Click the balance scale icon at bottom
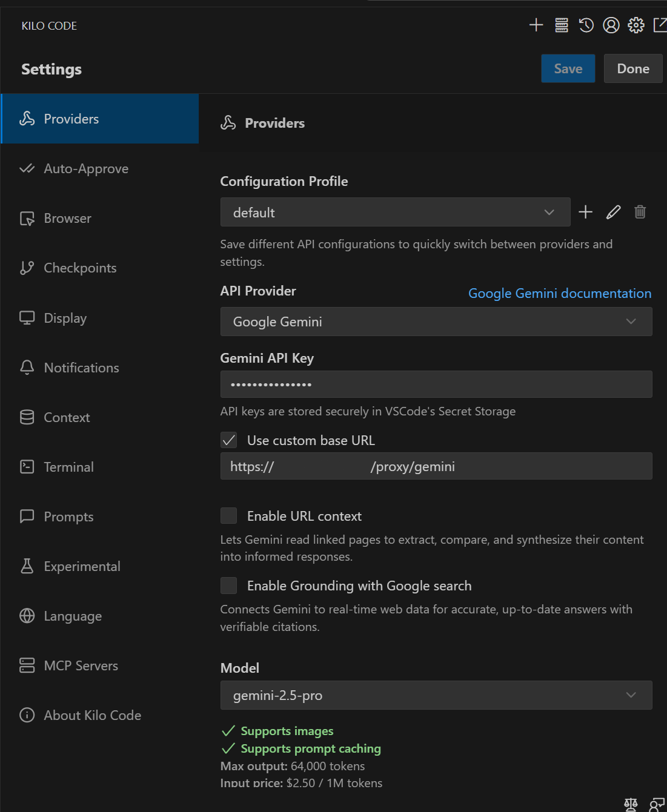This screenshot has height=812, width=667. click(631, 804)
